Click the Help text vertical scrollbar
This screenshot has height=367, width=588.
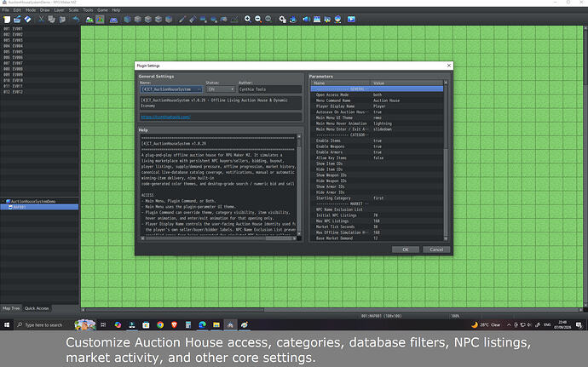pyautogui.click(x=299, y=183)
